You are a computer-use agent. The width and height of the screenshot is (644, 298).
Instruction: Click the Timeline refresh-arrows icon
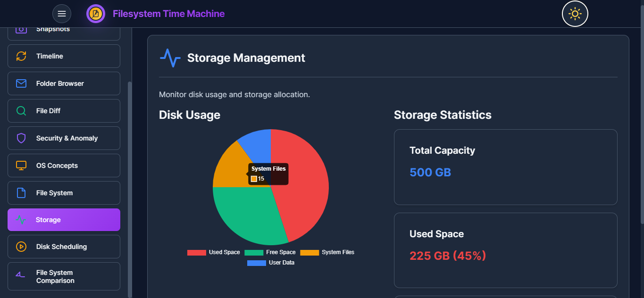[x=21, y=56]
